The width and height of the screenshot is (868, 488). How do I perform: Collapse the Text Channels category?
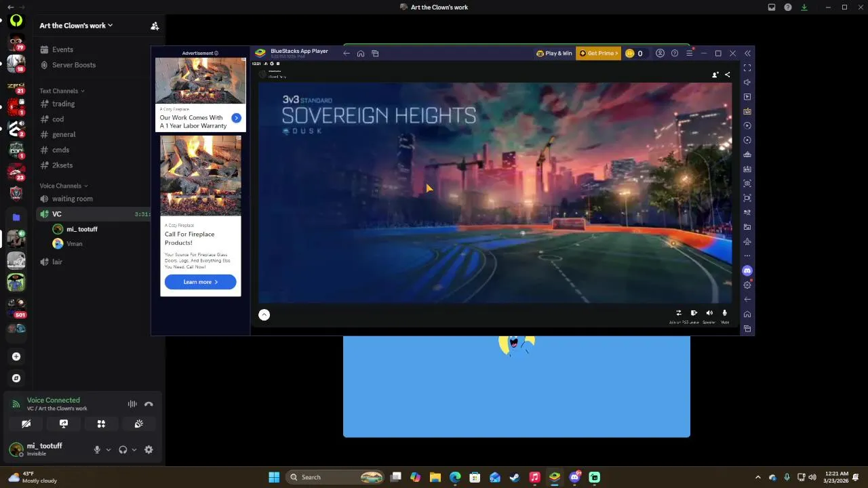tap(62, 91)
